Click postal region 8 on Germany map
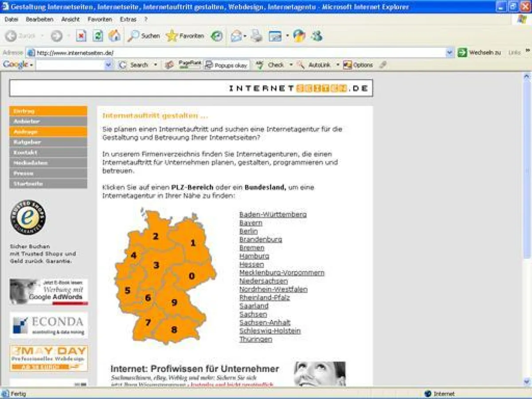This screenshot has width=532, height=399. coord(174,330)
